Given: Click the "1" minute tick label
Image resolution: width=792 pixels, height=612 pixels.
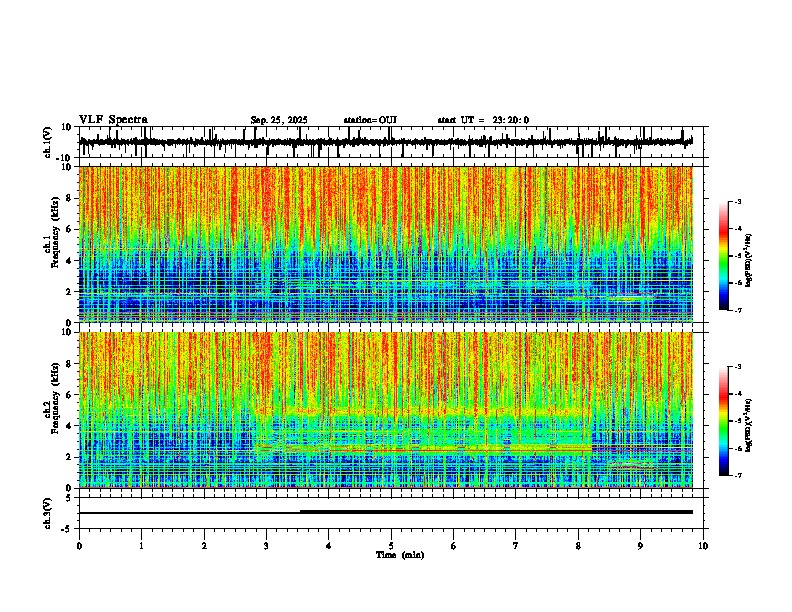Looking at the screenshot, I should tap(141, 546).
